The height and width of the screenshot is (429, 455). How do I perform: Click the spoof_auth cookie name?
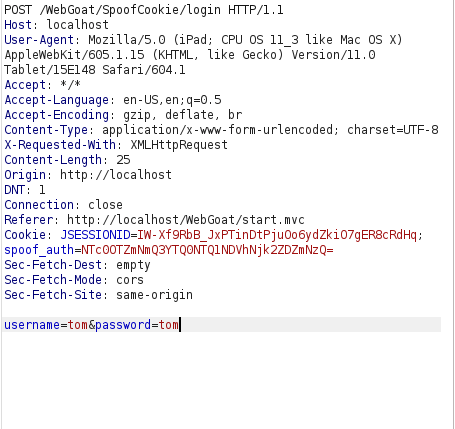click(39, 250)
